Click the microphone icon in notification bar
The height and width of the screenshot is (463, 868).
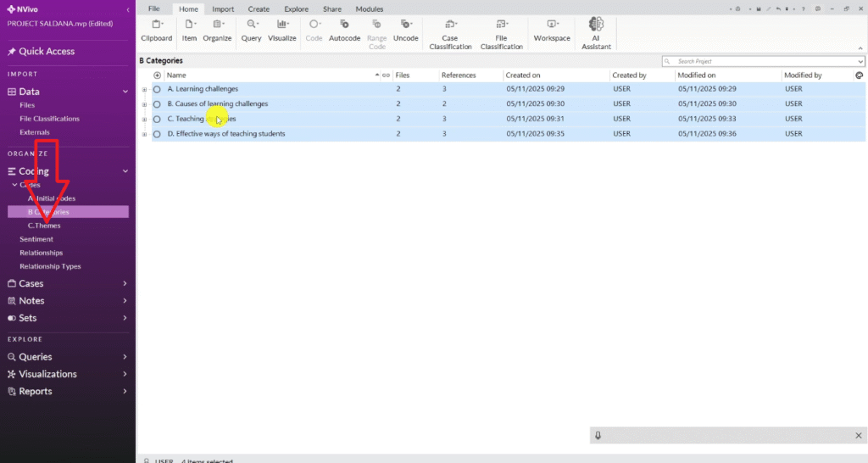coord(598,435)
